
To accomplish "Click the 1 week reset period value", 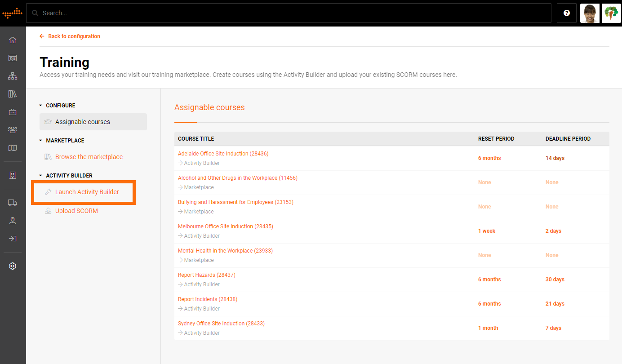I will point(487,231).
